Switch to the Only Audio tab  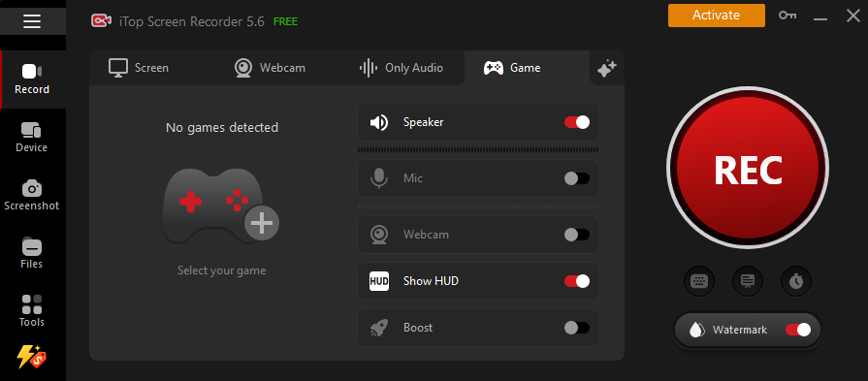click(402, 68)
